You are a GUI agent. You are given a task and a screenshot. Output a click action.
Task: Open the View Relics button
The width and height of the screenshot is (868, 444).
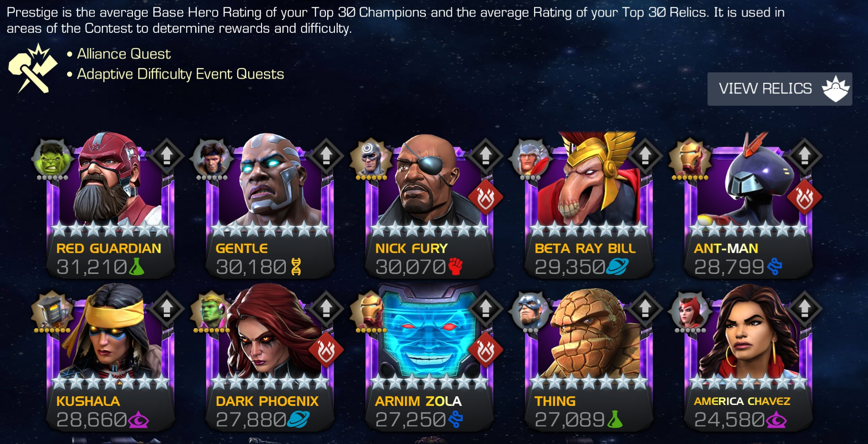tap(779, 89)
